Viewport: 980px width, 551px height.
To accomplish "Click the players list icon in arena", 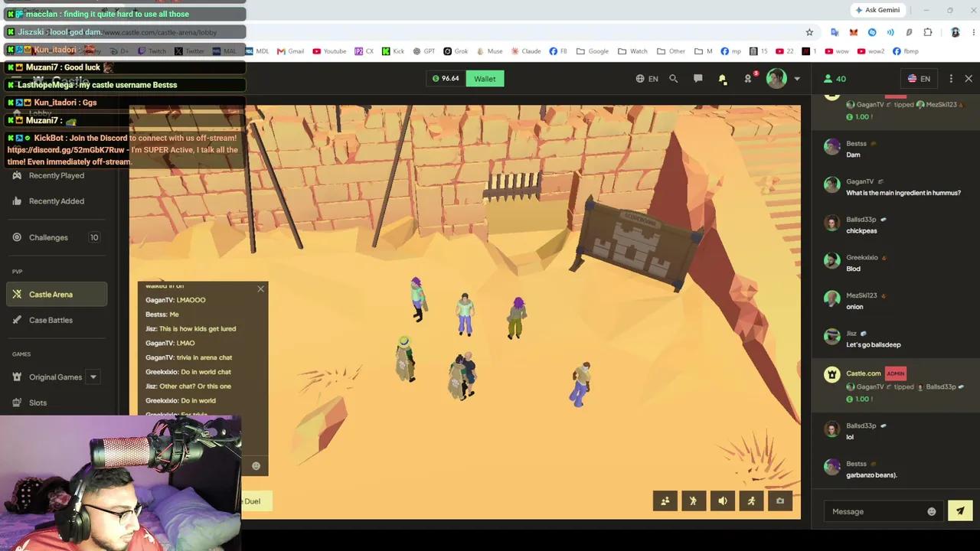I will (x=665, y=501).
